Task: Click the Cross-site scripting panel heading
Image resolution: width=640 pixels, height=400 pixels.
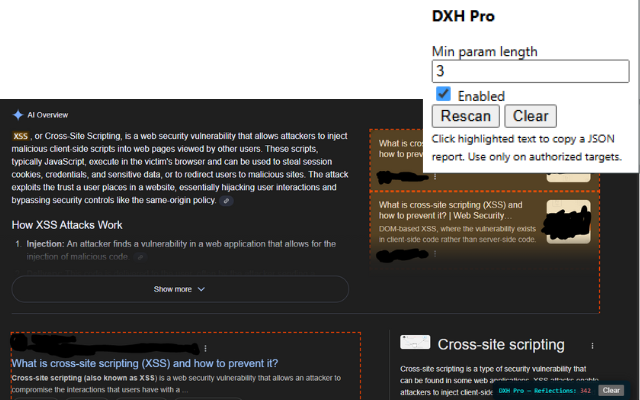Action: [500, 345]
